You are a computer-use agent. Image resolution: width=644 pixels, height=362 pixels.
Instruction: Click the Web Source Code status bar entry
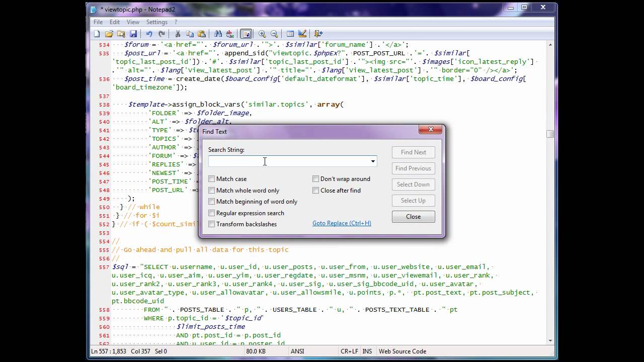point(403,351)
